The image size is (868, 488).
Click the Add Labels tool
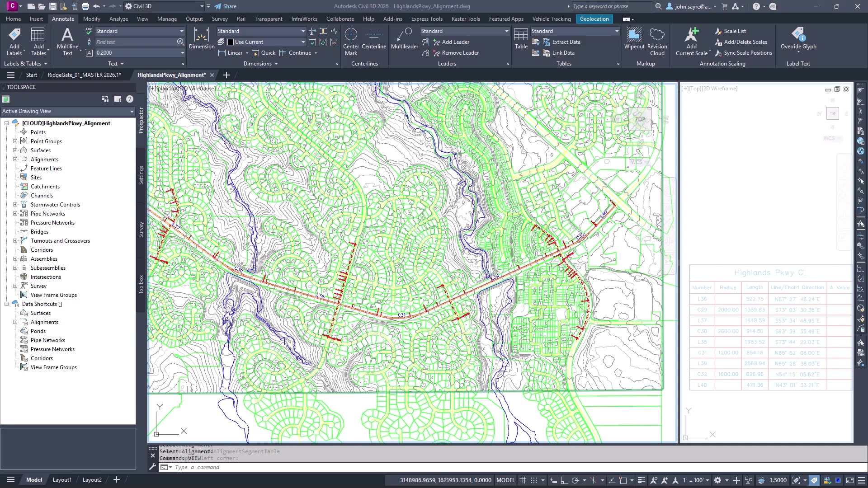point(14,41)
